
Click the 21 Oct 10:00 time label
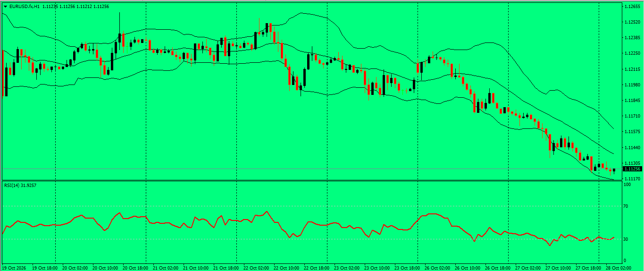click(196, 268)
